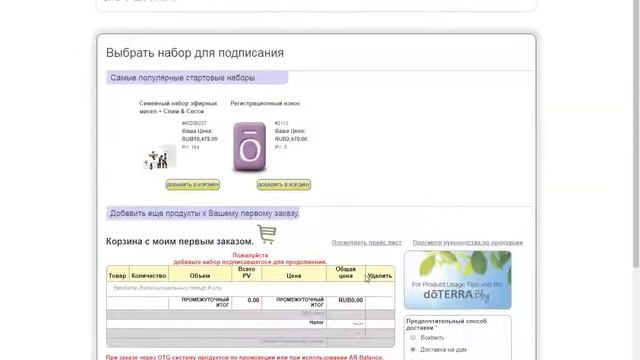Screen dimensions: 640x360
Task: Click the Корзина с моим первым заказом heading
Action: point(180,242)
